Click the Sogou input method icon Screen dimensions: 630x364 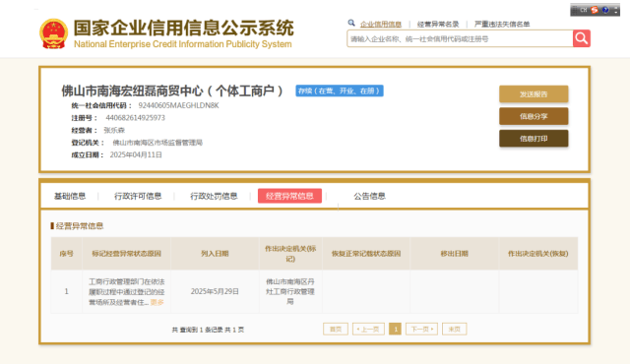pos(595,10)
